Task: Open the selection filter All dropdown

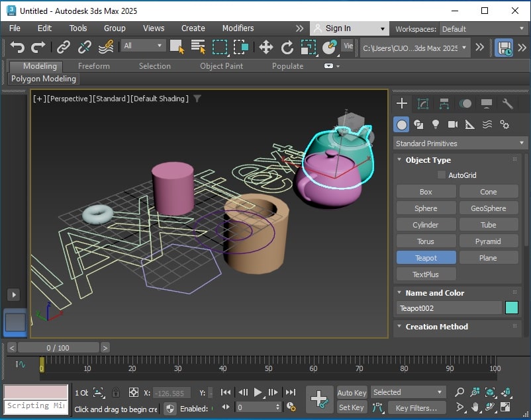Action: click(142, 46)
